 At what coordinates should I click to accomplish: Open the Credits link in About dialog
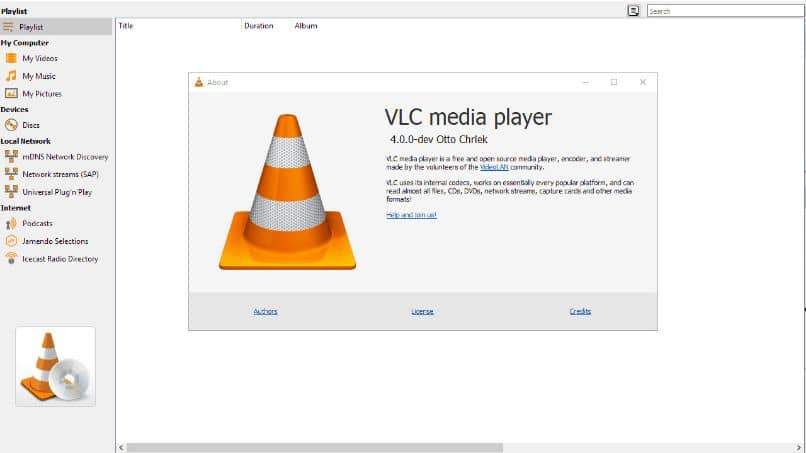[580, 311]
